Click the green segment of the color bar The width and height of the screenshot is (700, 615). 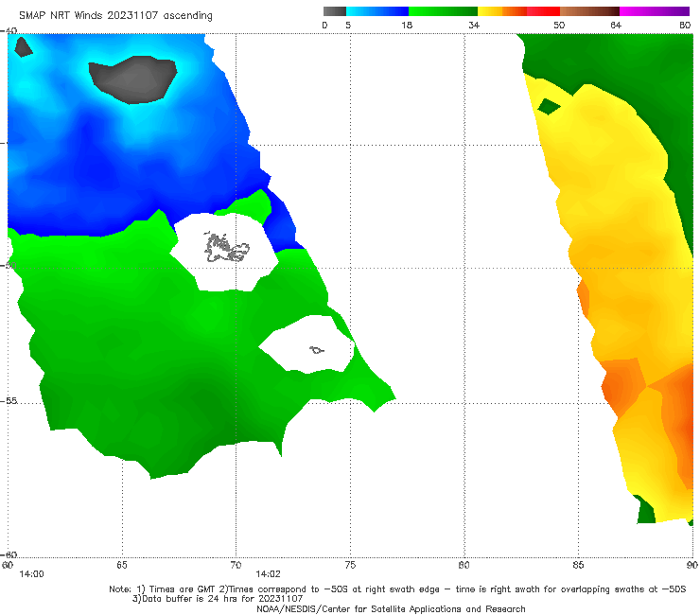pos(443,11)
